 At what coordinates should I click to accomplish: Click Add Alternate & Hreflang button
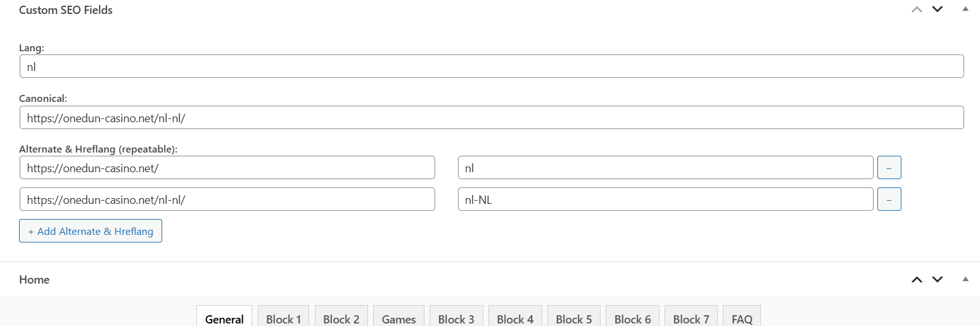point(91,231)
